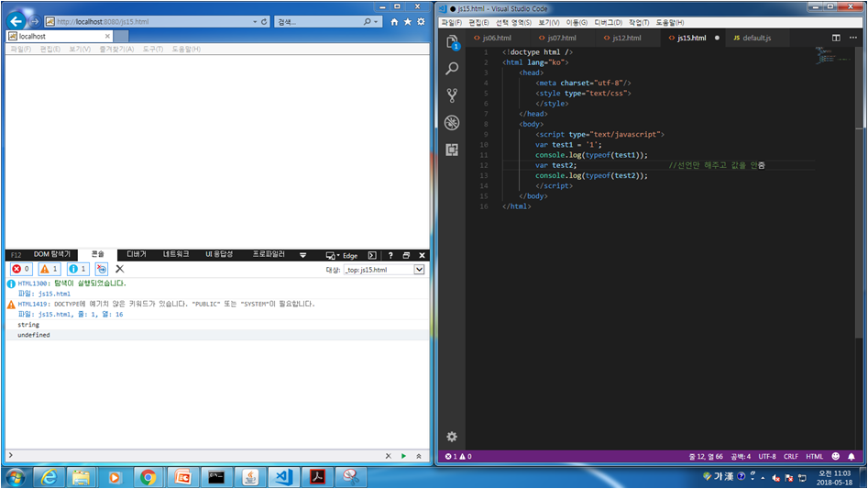
Task: Open Chrome from the Windows taskbar
Action: tap(148, 477)
